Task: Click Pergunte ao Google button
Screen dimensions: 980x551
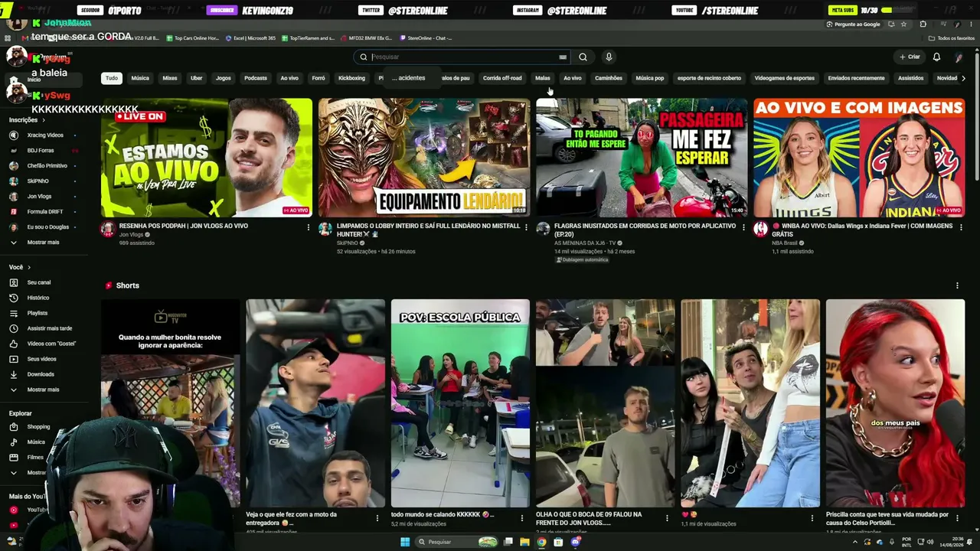Action: tap(854, 24)
